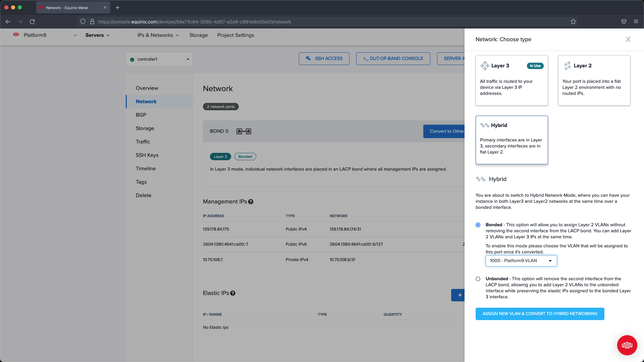Open the Firefox hamburger menu
This screenshot has height=362, width=644.
pos(636,22)
